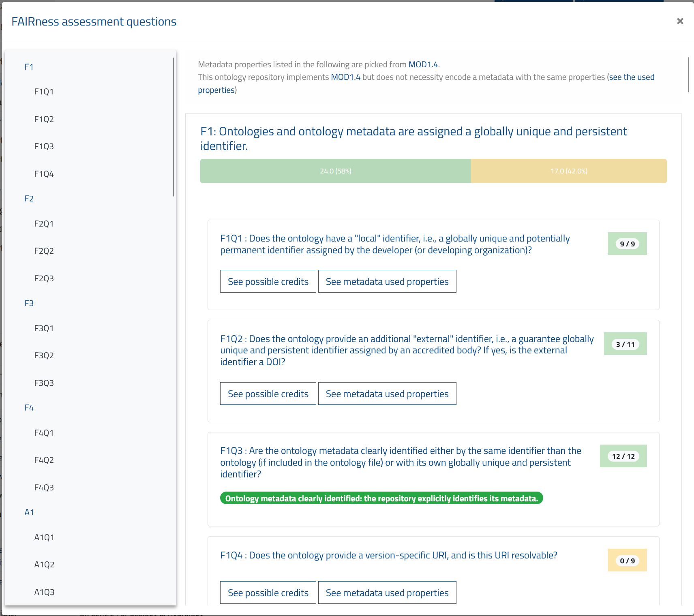
Task: Open the "see the used properties" link
Action: [x=631, y=77]
